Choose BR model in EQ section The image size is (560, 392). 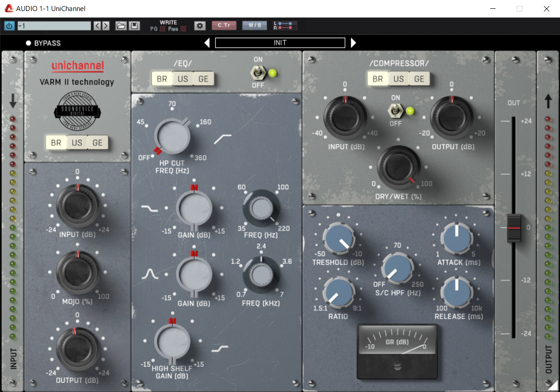[162, 79]
